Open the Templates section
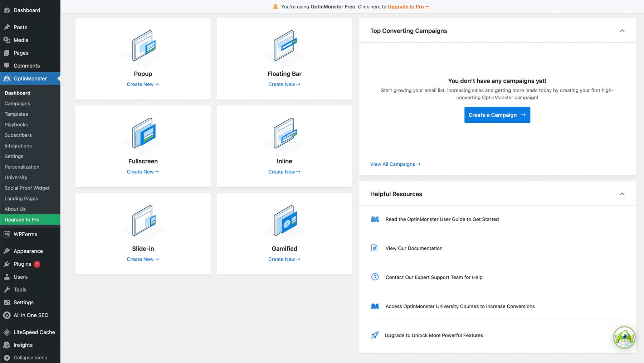 tap(16, 114)
